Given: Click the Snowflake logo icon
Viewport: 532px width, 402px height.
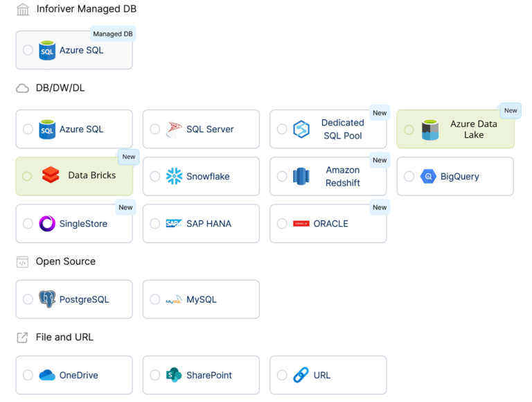Looking at the screenshot, I should pyautogui.click(x=174, y=176).
